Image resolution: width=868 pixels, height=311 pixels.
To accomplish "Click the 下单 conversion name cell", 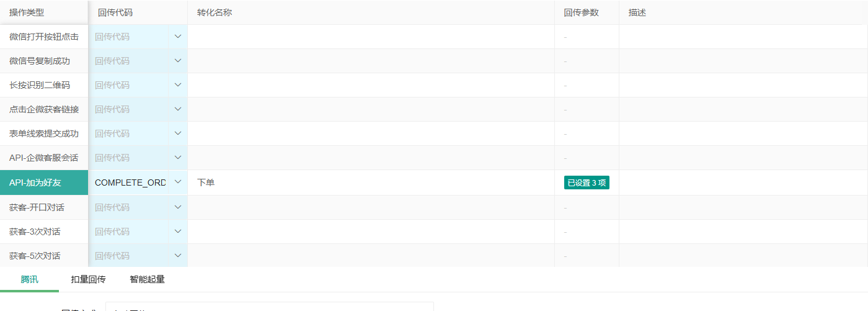I will point(371,183).
